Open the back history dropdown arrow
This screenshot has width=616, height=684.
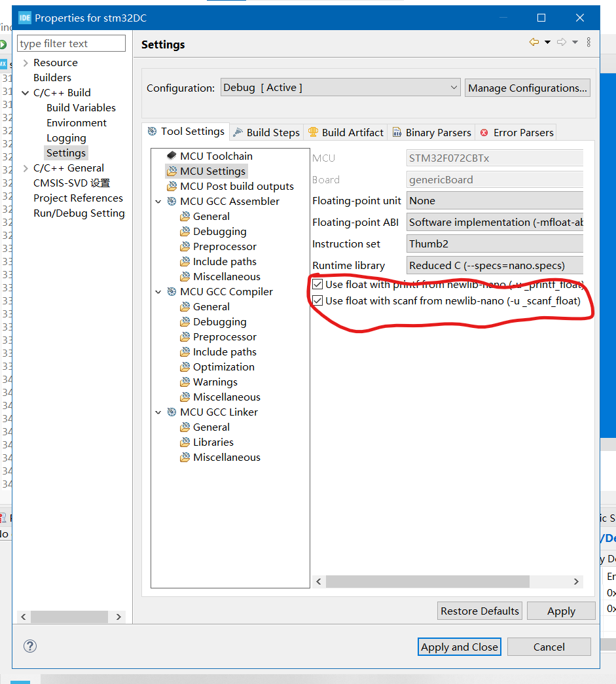[x=547, y=42]
